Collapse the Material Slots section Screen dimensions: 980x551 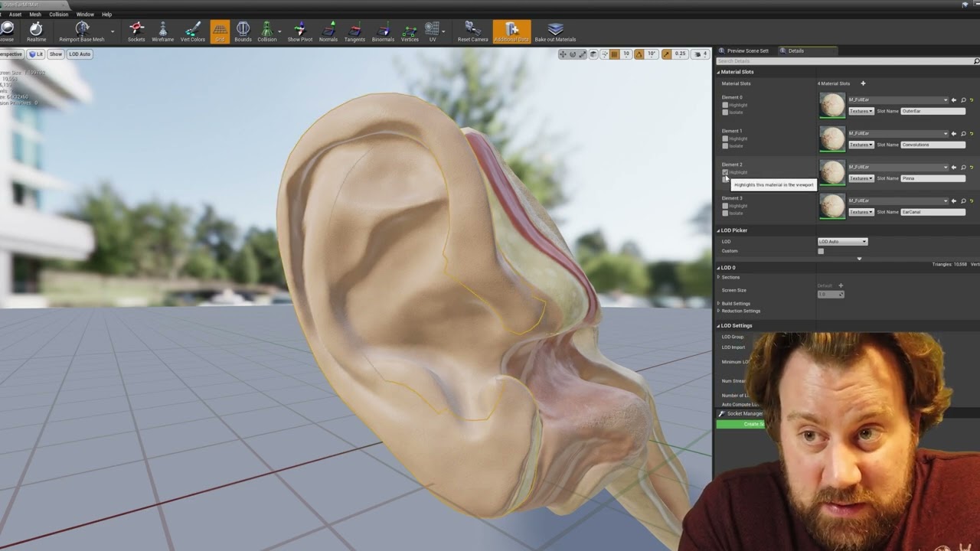[718, 72]
